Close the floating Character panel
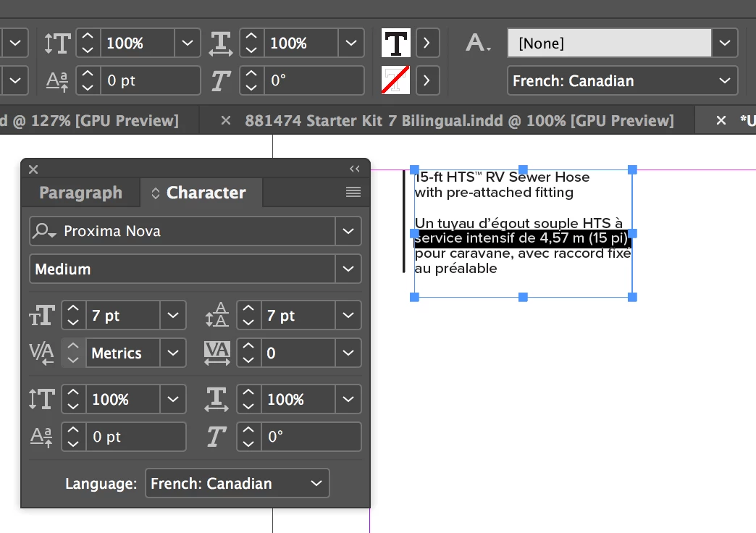 pos(33,169)
